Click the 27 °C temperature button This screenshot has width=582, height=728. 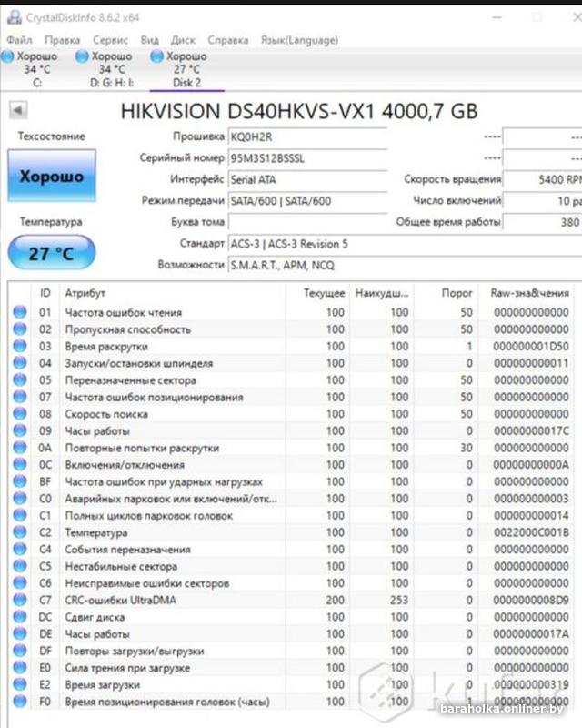52,253
